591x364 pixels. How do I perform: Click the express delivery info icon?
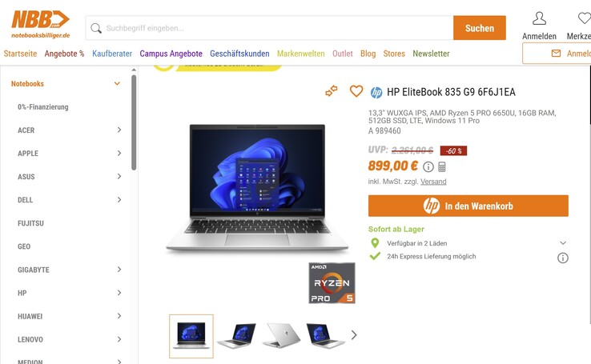[563, 258]
